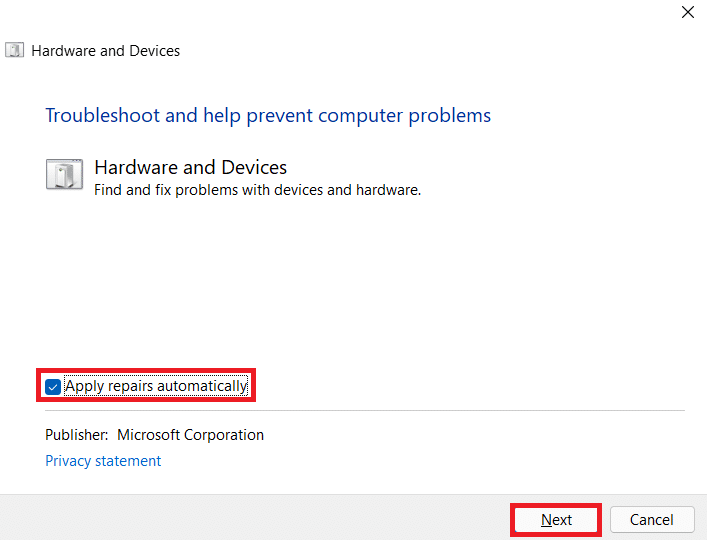Image resolution: width=707 pixels, height=540 pixels.
Task: Click the blank white area below the description
Action: [x=350, y=280]
